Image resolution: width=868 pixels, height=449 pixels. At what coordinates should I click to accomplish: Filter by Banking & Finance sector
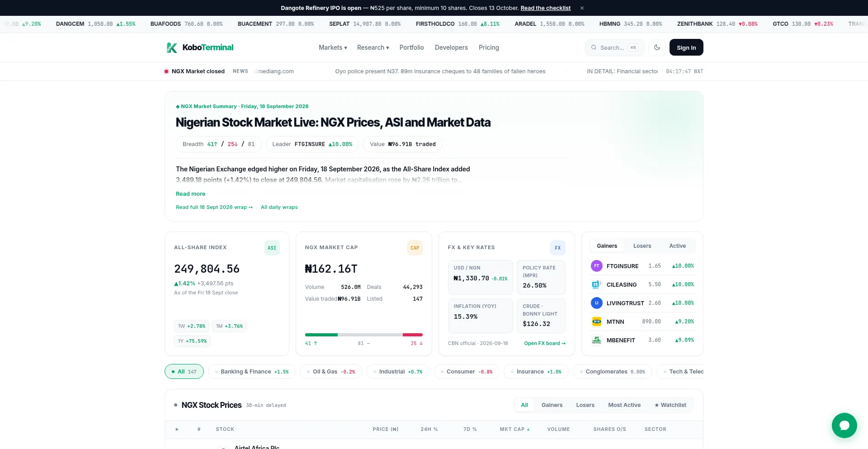(251, 372)
